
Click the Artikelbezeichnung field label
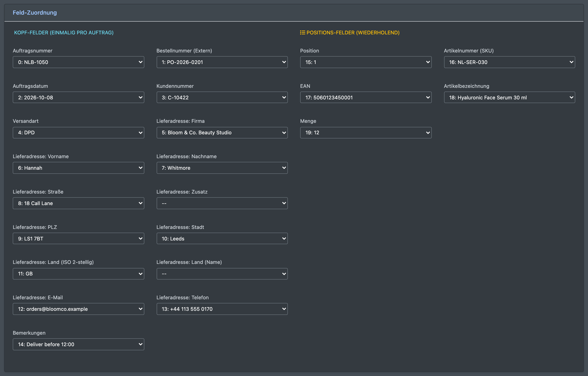click(466, 86)
